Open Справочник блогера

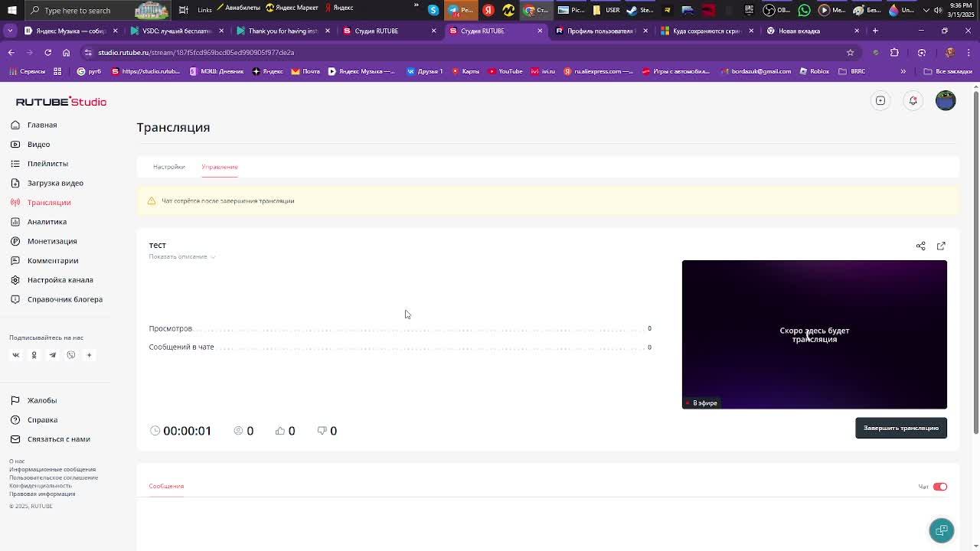coord(64,299)
